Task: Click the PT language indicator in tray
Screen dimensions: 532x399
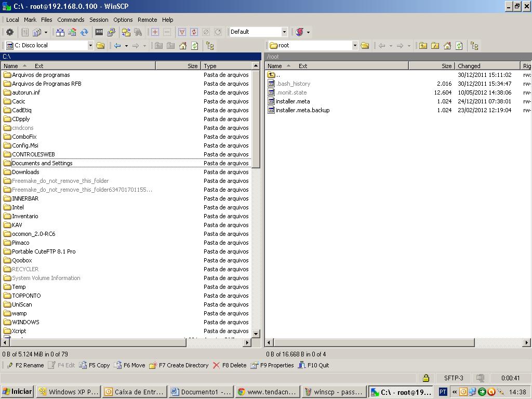Action: point(443,392)
